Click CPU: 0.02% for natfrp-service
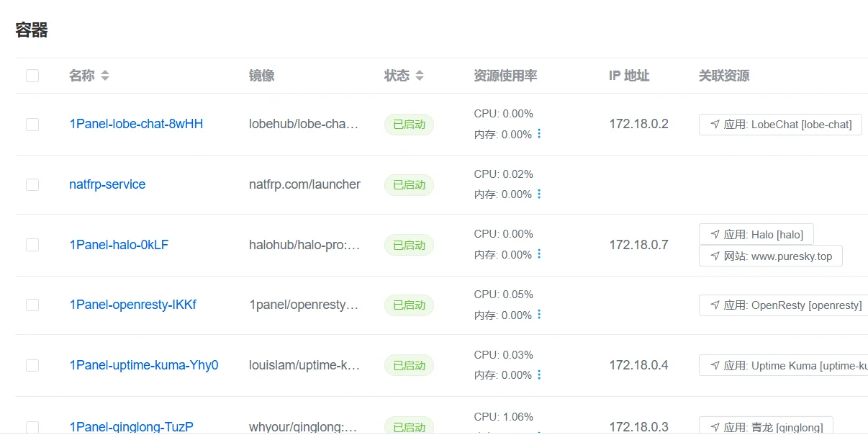 pos(504,174)
